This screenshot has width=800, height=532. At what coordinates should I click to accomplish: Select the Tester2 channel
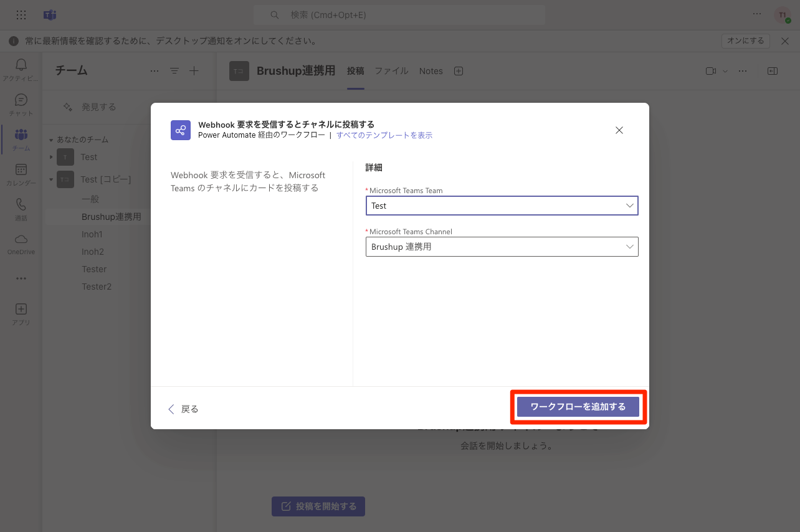[97, 287]
